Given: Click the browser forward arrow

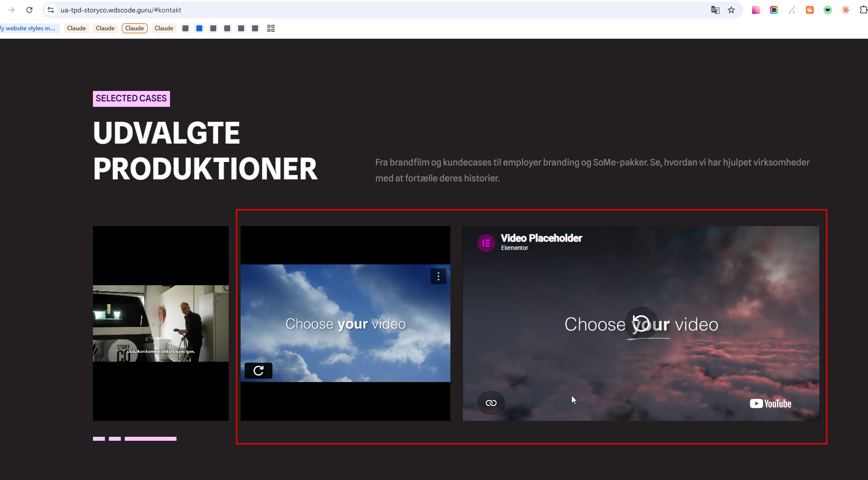Looking at the screenshot, I should [x=11, y=10].
